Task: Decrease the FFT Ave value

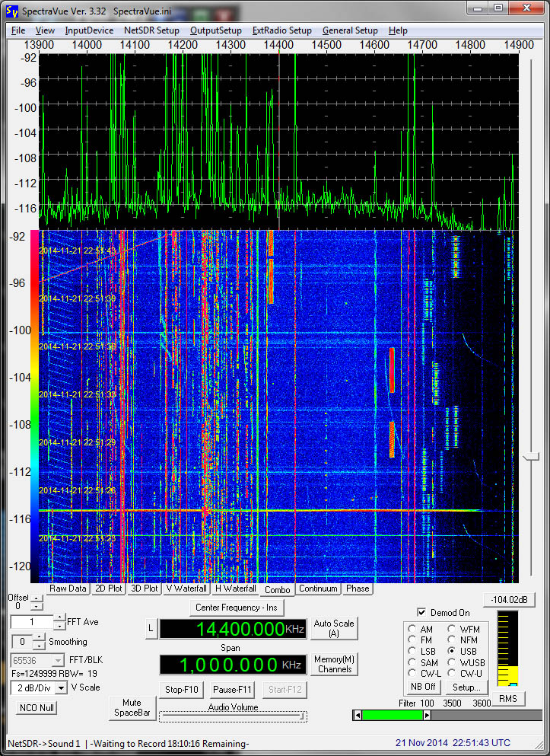Action: point(59,626)
